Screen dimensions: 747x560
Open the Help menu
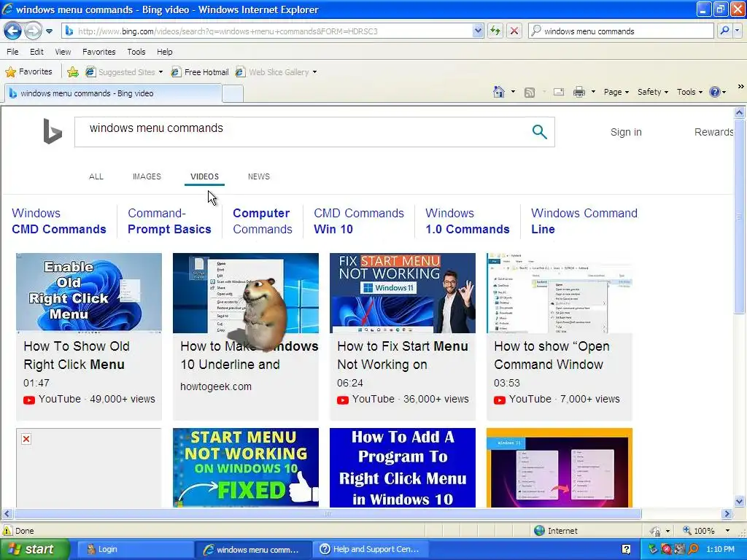click(x=165, y=52)
